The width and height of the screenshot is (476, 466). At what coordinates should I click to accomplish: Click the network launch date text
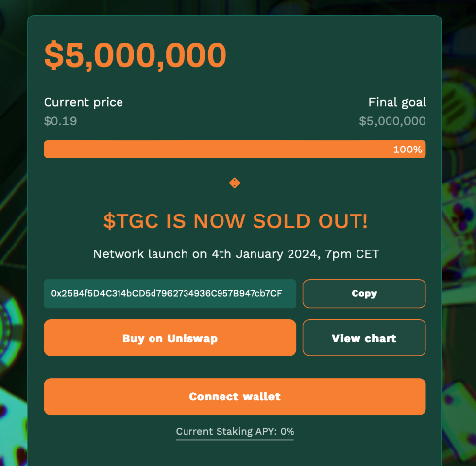pos(236,254)
